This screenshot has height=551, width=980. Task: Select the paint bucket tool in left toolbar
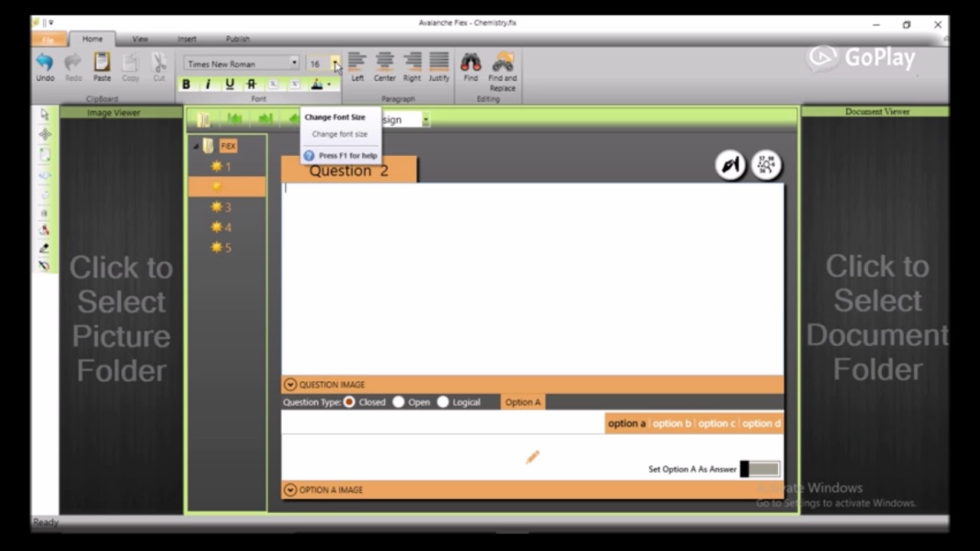(x=44, y=230)
